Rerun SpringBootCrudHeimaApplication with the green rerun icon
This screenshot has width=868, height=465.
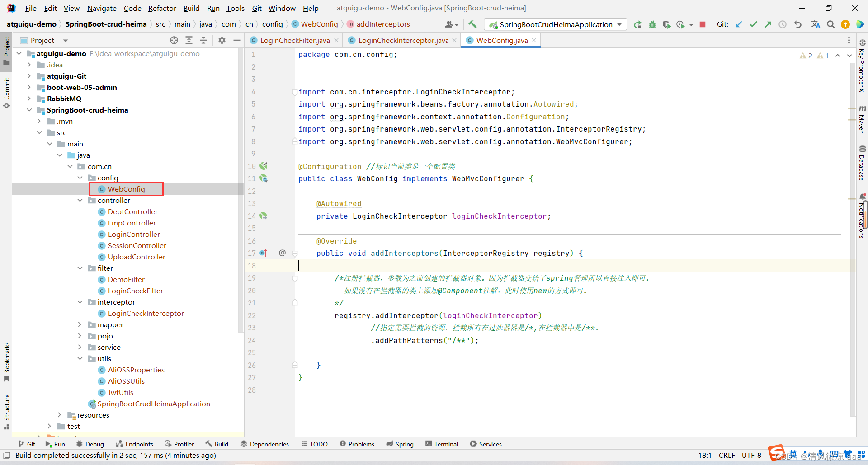pyautogui.click(x=637, y=24)
